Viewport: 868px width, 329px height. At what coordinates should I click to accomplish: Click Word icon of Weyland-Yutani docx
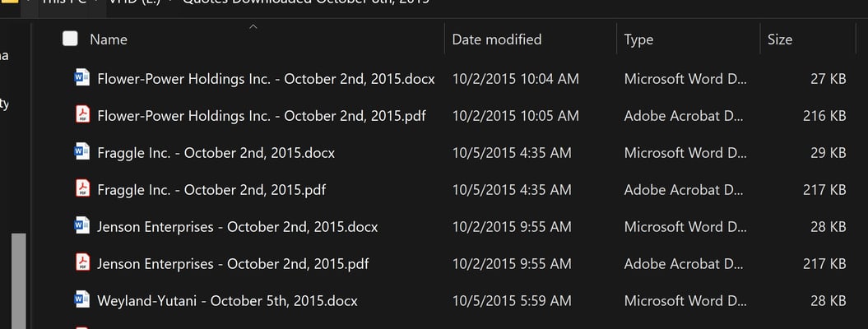tap(82, 300)
